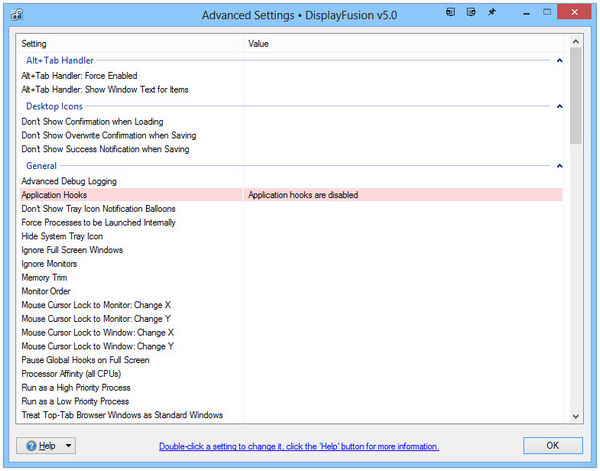Click the Setting column header
Viewport: 600px width, 471px height.
pyautogui.click(x=129, y=44)
